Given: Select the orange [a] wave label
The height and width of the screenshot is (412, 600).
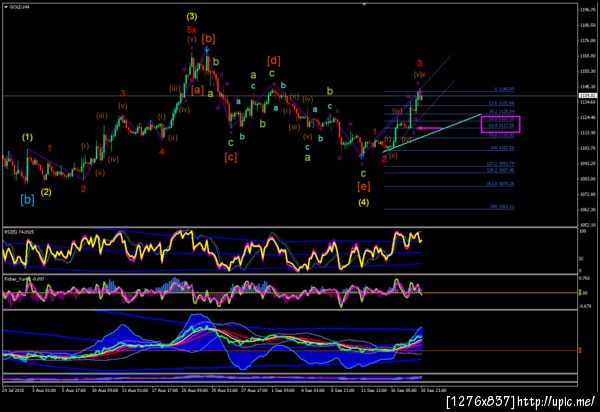Looking at the screenshot, I should point(197,90).
